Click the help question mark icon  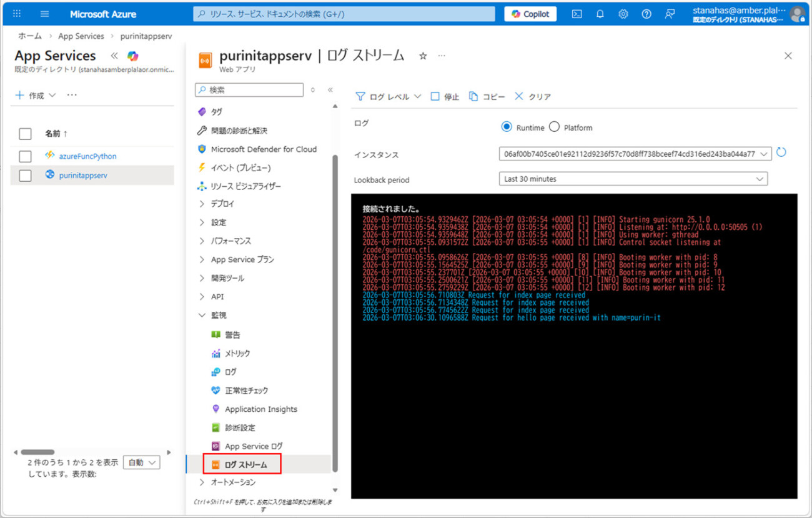click(646, 14)
